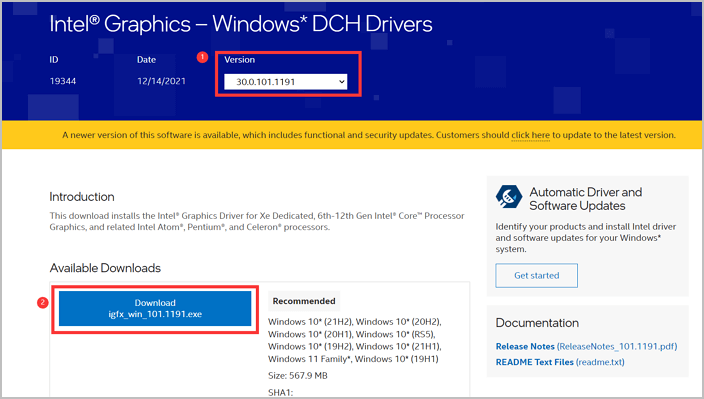The height and width of the screenshot is (399, 704).
Task: Open Release Notes PDF link
Action: pos(586,346)
